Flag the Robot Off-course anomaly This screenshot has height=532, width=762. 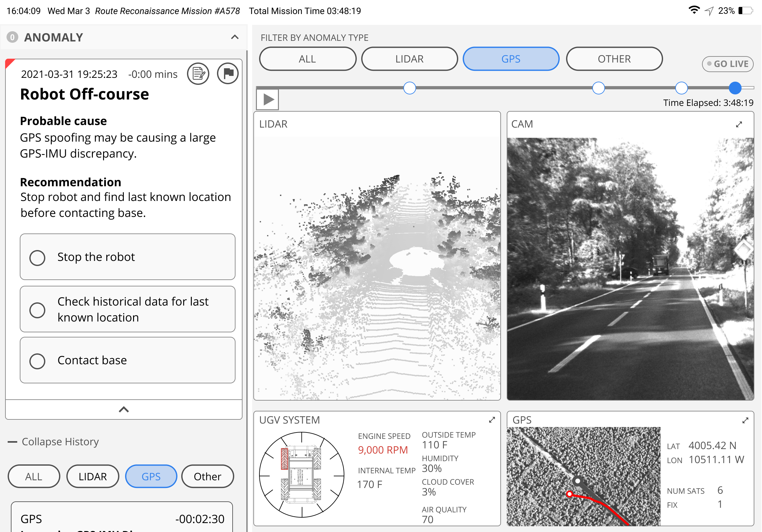point(228,73)
